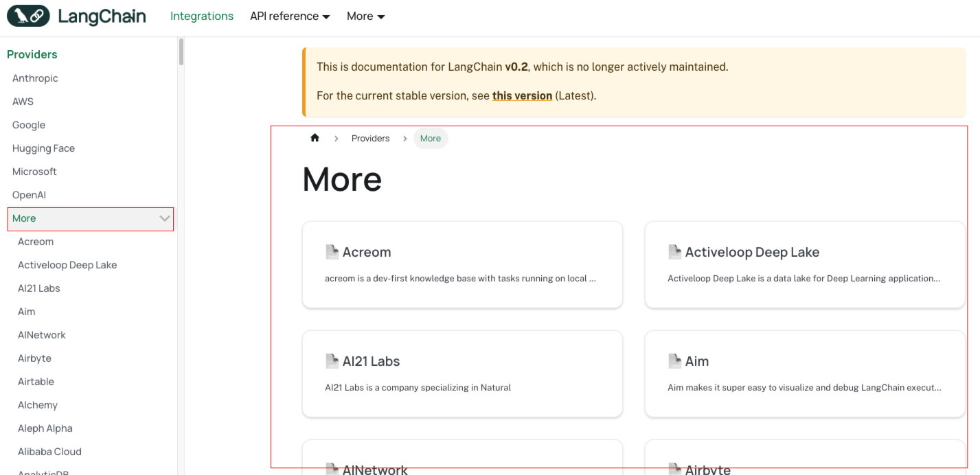Open Activeloop Deep Lake in the sidebar
This screenshot has height=475, width=980.
(x=67, y=265)
